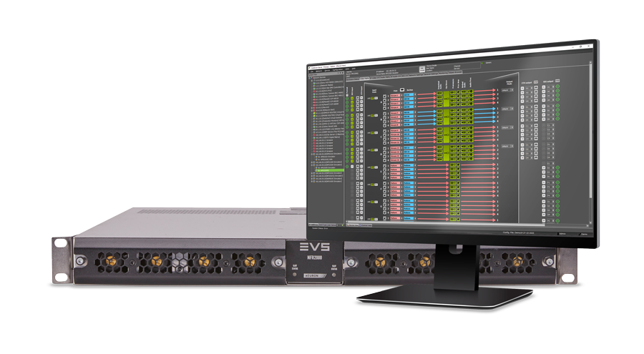
Task: Open the first ETH output row dropdown
Action: pyautogui.click(x=529, y=88)
